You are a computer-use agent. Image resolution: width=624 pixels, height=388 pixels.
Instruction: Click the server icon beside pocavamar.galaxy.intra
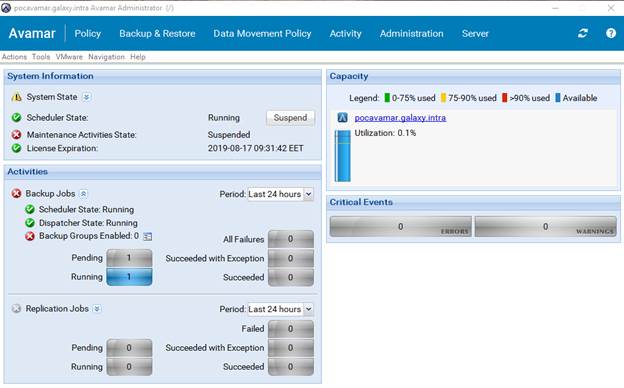[342, 117]
